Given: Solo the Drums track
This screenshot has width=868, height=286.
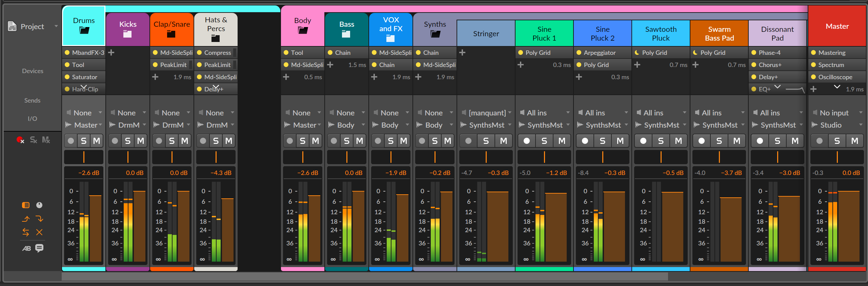Looking at the screenshot, I should [84, 141].
